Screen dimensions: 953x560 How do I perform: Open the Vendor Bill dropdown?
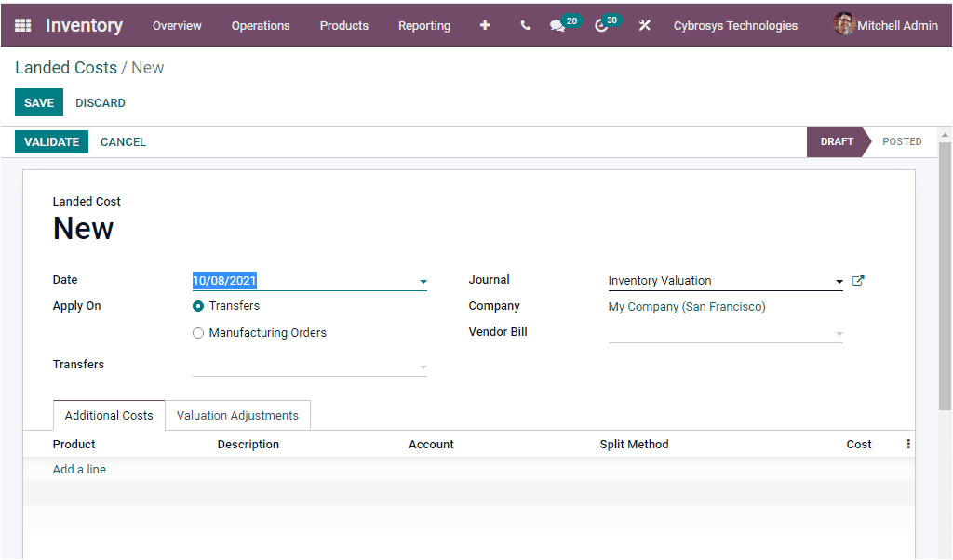[839, 332]
